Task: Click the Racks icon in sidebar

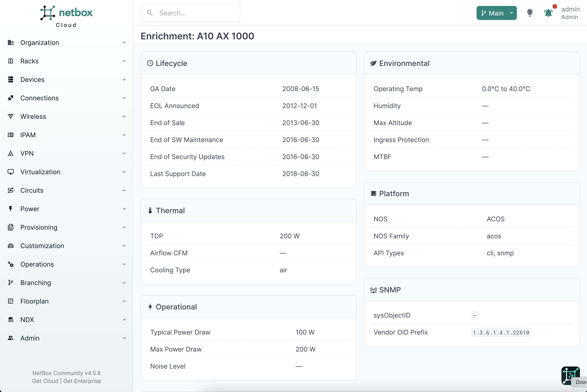Action: point(11,61)
